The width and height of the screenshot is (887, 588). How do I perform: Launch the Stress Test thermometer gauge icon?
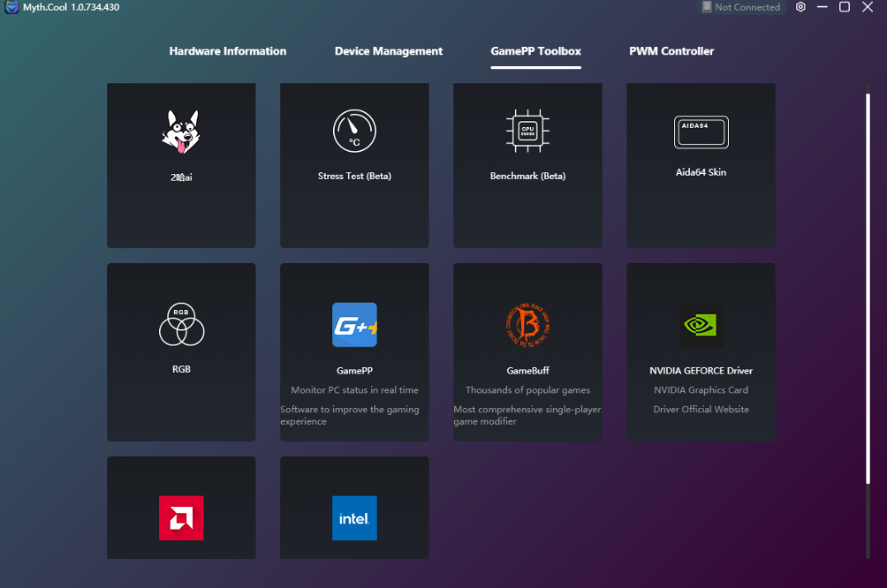(354, 131)
